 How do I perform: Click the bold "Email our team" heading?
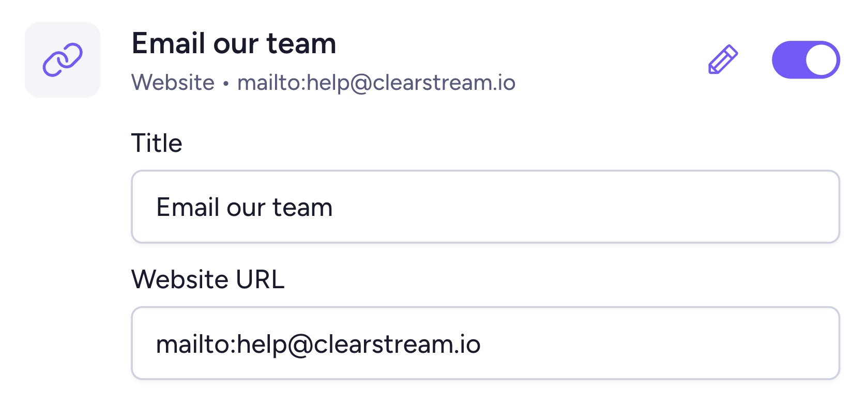[234, 43]
